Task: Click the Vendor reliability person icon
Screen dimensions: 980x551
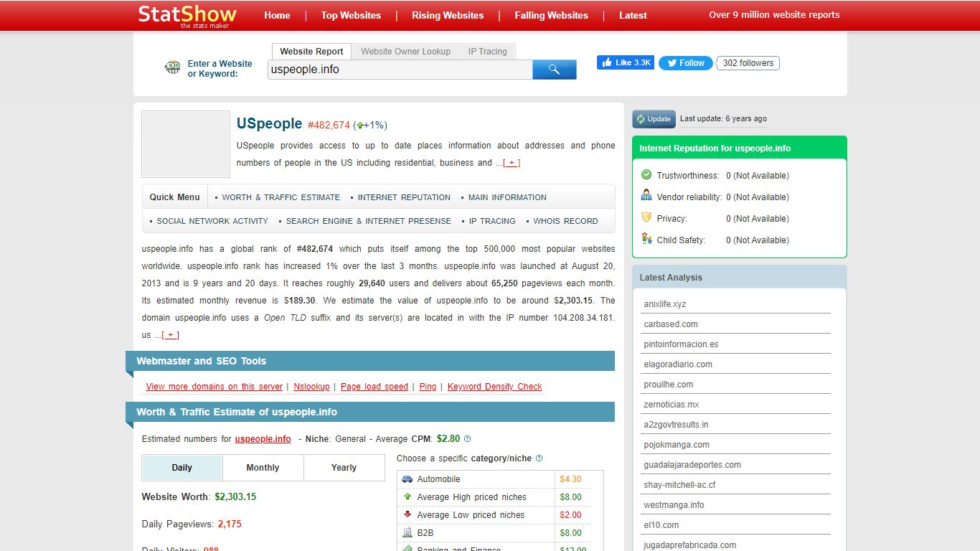Action: 646,196
